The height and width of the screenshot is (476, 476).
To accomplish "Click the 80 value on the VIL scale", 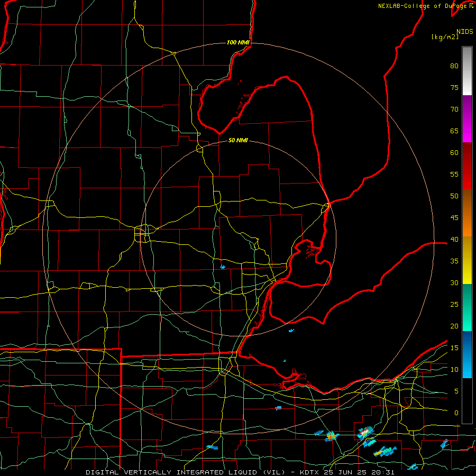I will coord(454,66).
